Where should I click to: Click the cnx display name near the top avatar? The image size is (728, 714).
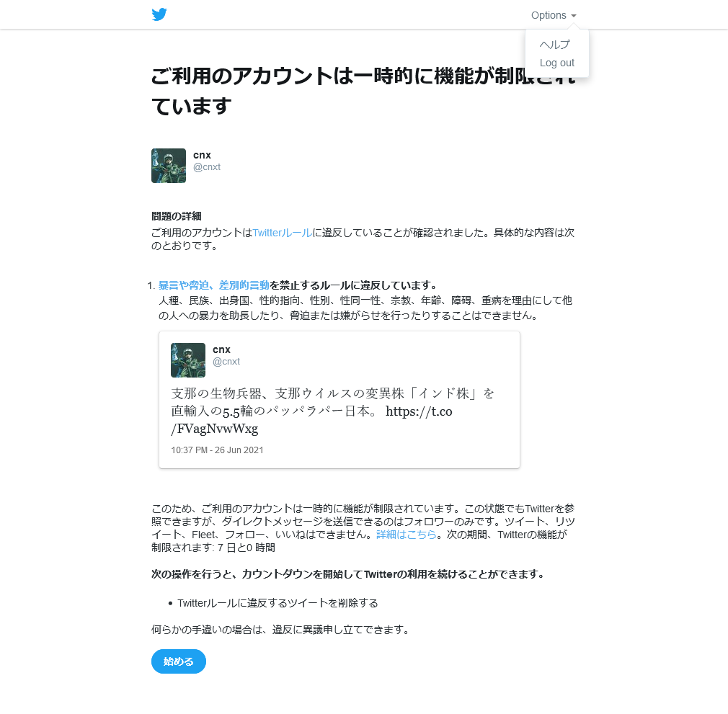202,155
